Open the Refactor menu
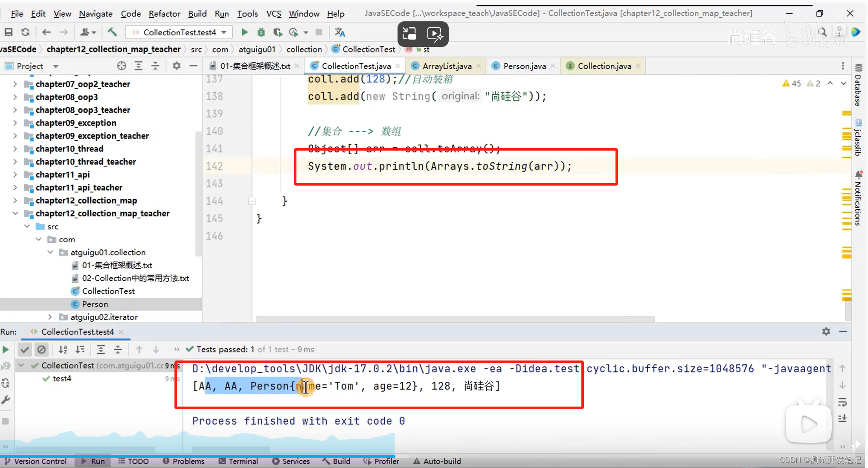Image resolution: width=868 pixels, height=468 pixels. (164, 14)
